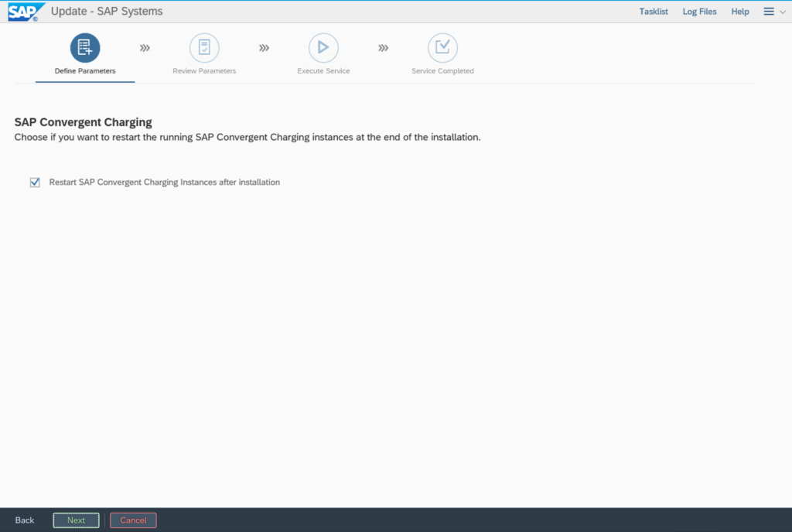Open the hamburger menu icon
Viewport: 792px width, 532px height.
[768, 12]
